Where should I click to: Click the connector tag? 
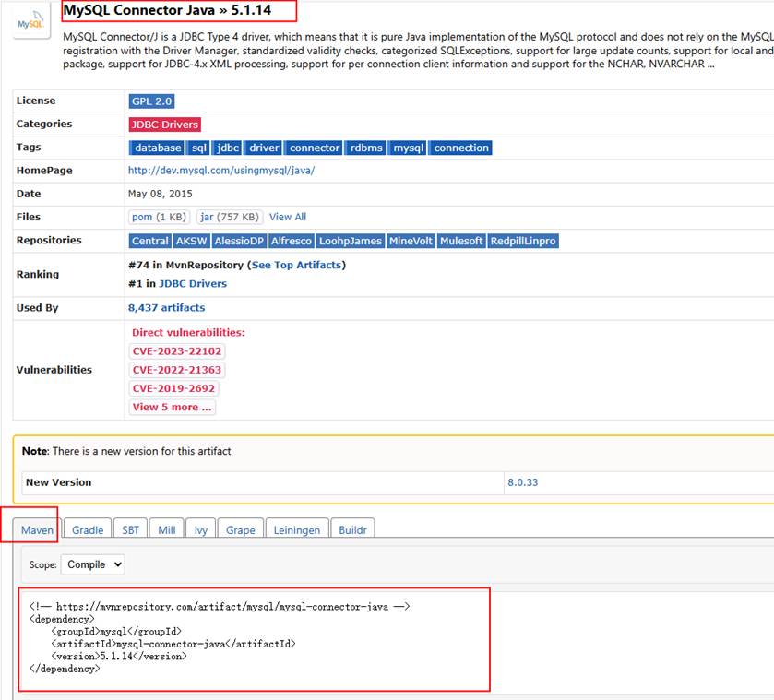(314, 148)
